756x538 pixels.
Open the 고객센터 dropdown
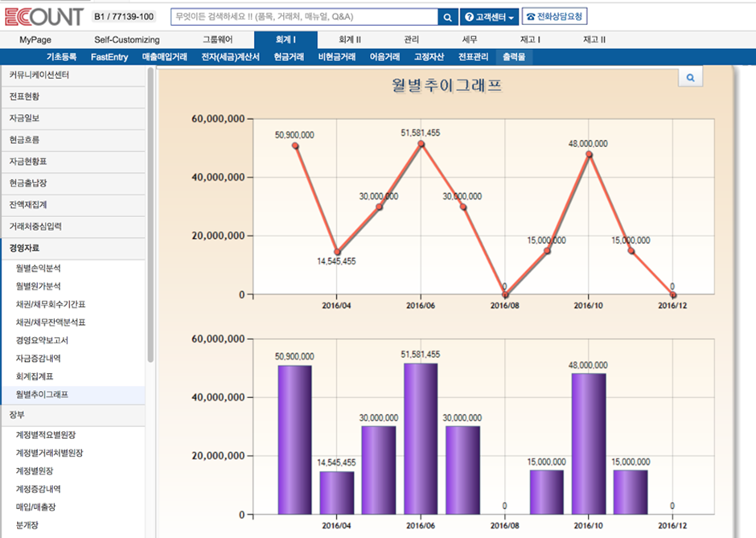489,17
